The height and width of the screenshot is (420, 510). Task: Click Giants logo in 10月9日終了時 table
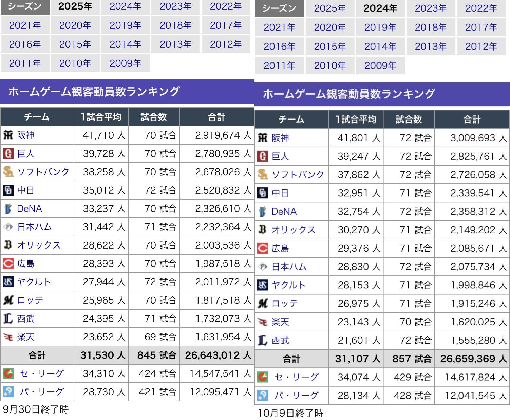[263, 156]
